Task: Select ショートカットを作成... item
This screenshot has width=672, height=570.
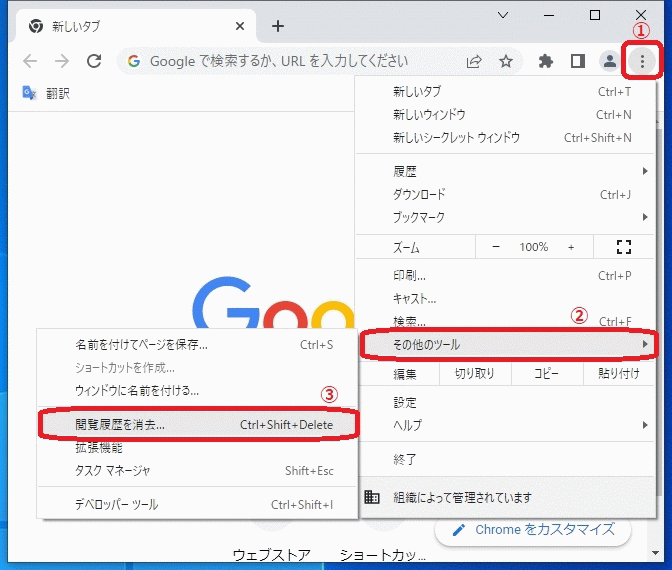Action: pyautogui.click(x=197, y=368)
